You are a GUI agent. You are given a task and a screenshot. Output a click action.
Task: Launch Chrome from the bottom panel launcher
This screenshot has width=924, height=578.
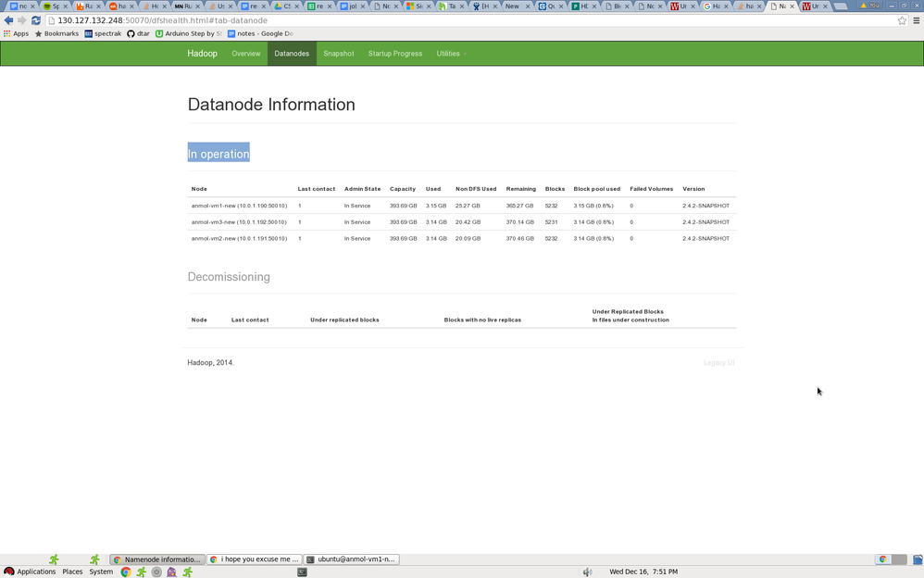pos(126,572)
